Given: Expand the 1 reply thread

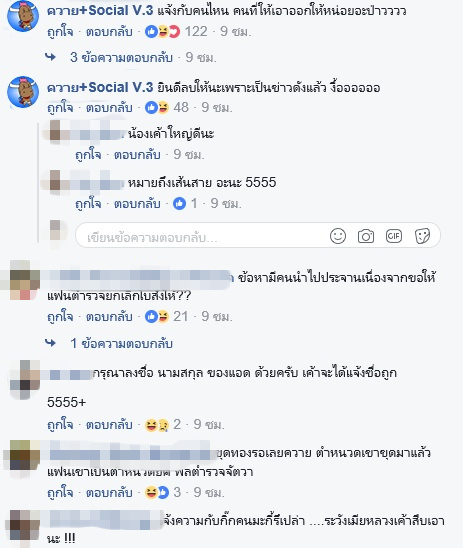Looking at the screenshot, I should [x=121, y=344].
